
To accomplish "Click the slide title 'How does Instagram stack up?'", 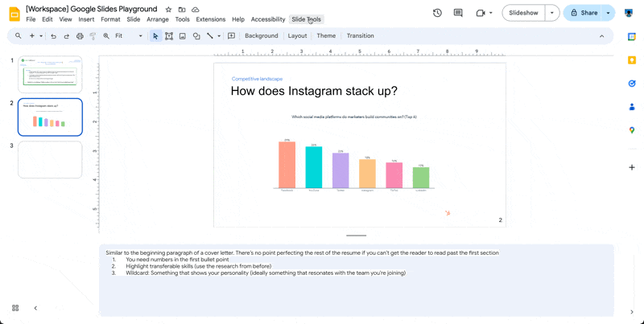I will 314,91.
